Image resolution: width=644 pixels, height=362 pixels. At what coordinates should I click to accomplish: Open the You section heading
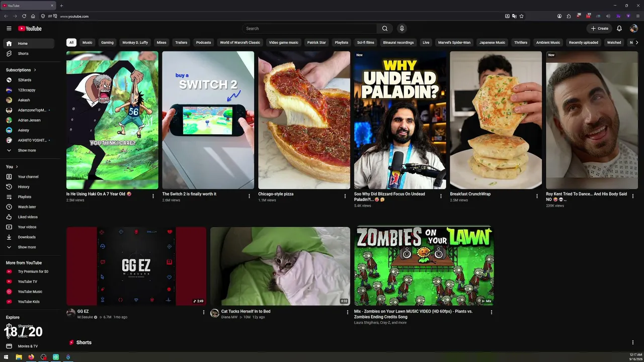click(x=12, y=166)
